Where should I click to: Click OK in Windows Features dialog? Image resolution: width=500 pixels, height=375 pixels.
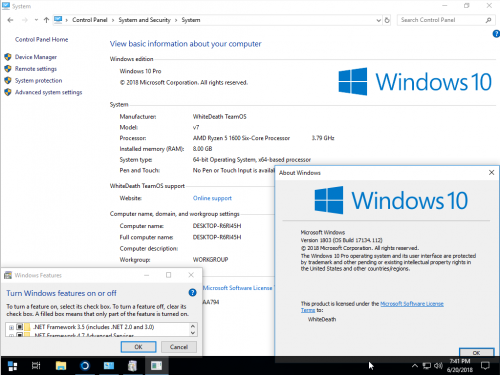tap(138, 347)
